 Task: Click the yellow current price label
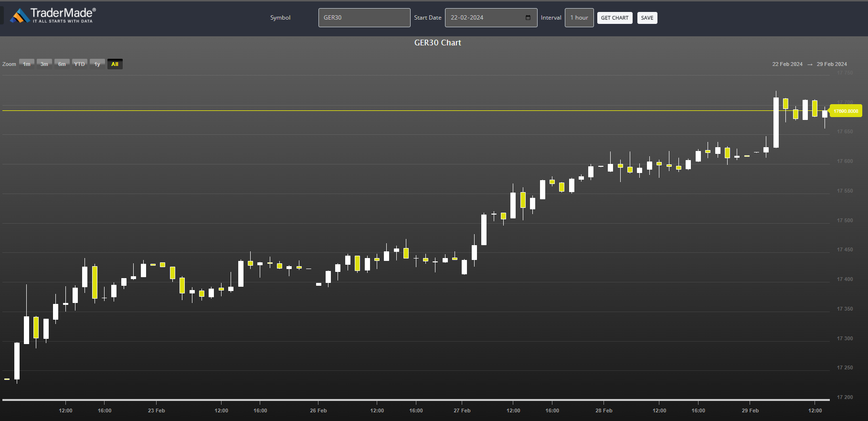(x=846, y=111)
